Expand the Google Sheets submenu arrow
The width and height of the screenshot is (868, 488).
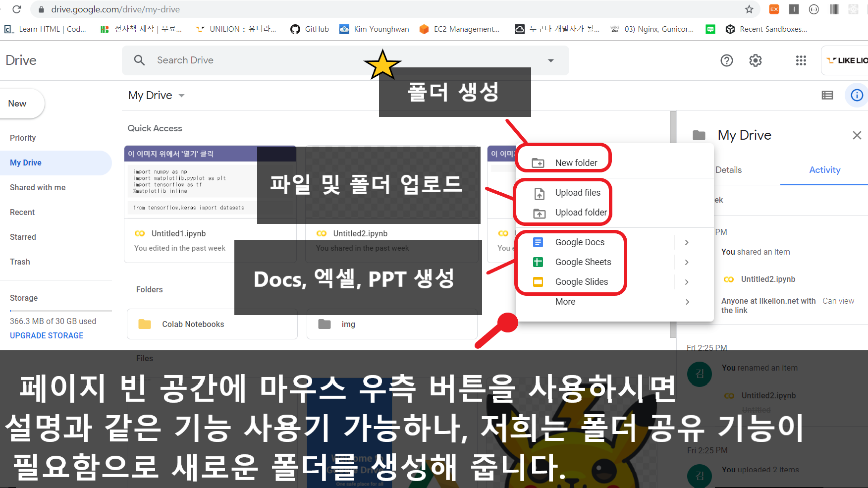click(687, 262)
